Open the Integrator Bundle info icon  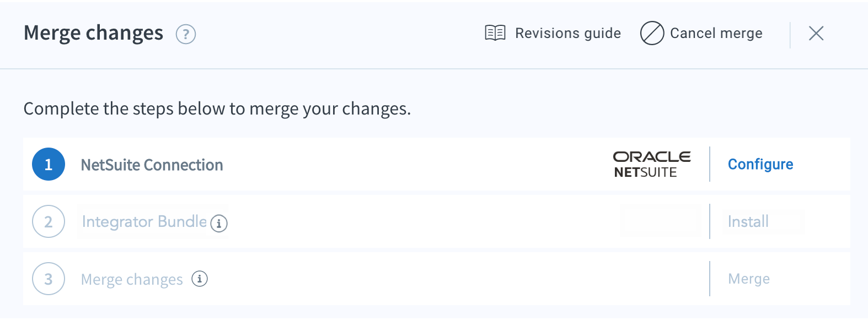pos(219,223)
